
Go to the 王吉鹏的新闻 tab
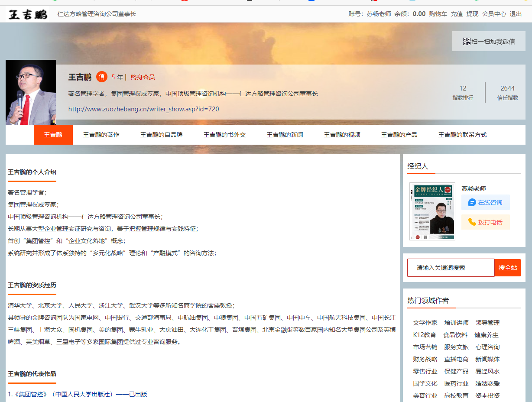click(285, 135)
